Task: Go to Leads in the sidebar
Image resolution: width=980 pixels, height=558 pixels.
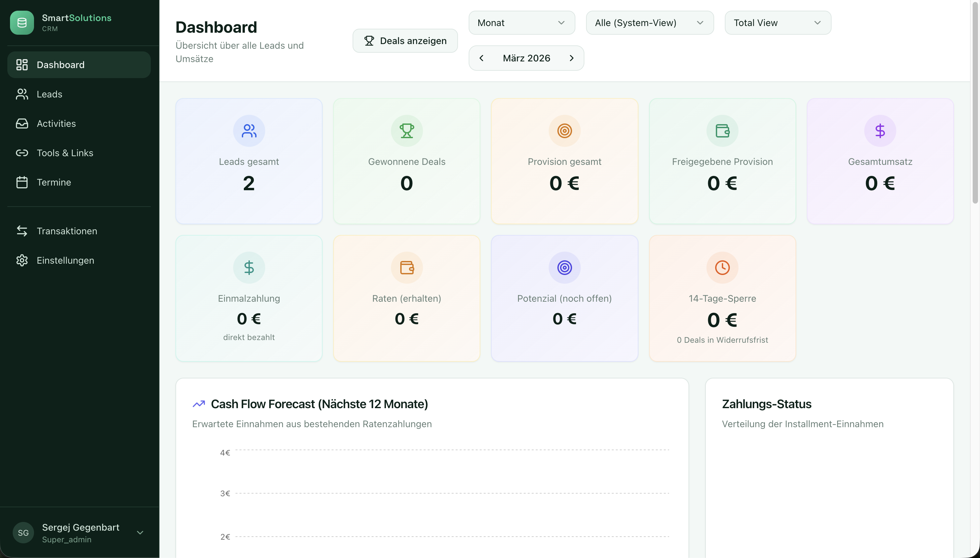Action: click(x=49, y=94)
